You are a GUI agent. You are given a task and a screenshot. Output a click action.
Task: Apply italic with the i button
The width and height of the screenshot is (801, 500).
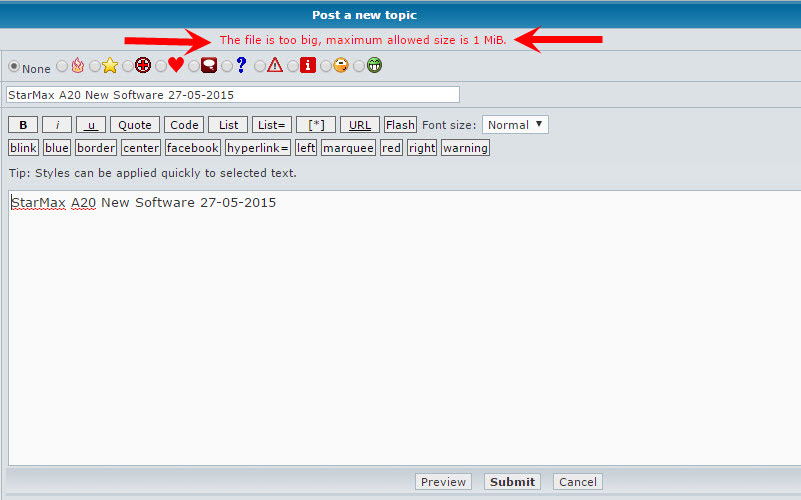57,125
